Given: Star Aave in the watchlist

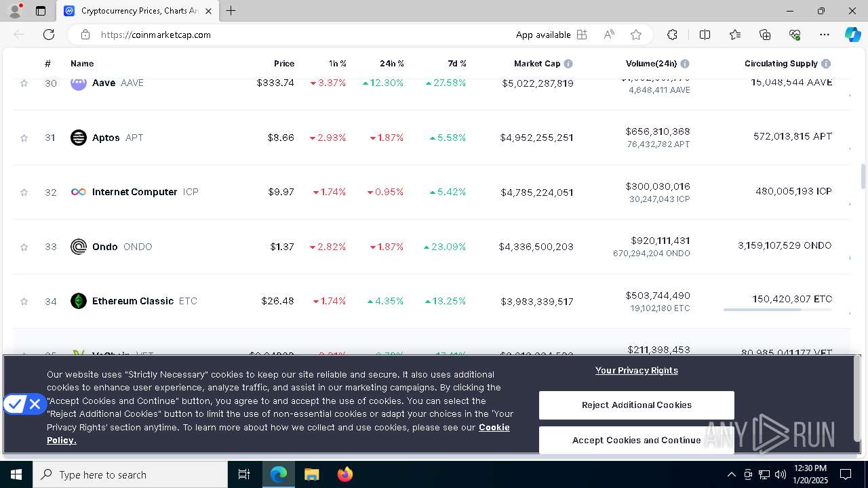Looking at the screenshot, I should tap(24, 83).
